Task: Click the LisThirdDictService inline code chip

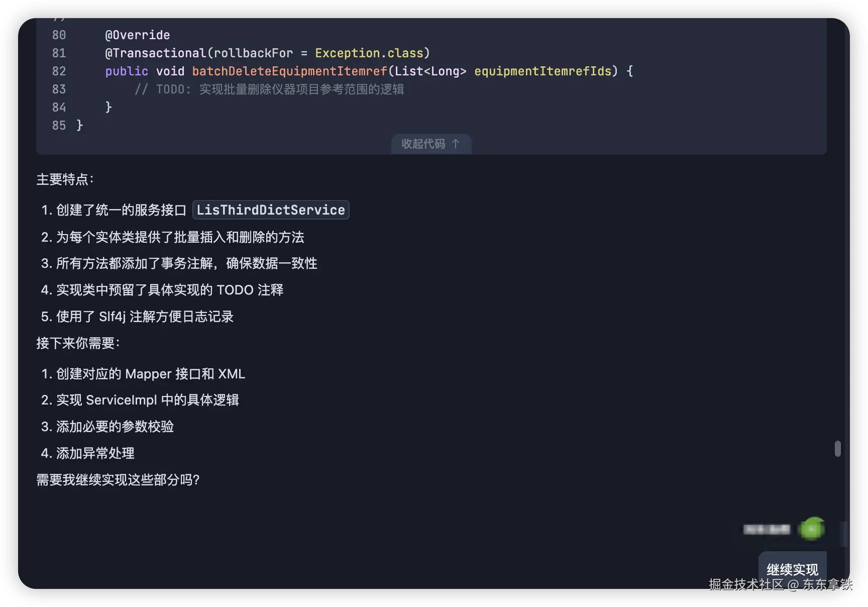Action: [271, 210]
